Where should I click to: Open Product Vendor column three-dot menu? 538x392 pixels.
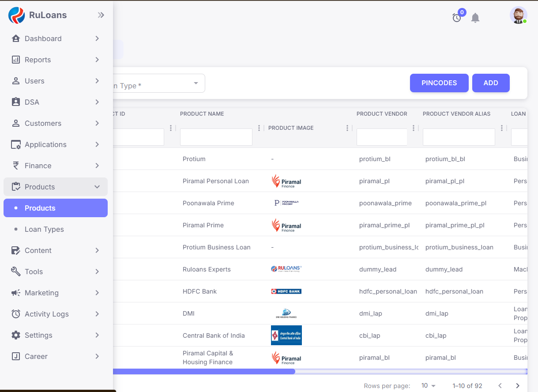click(414, 128)
